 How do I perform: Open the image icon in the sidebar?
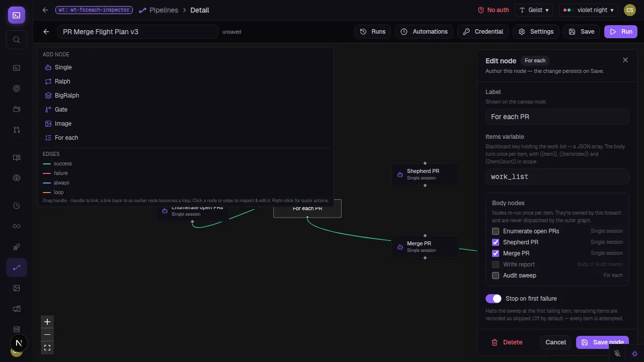point(17,288)
